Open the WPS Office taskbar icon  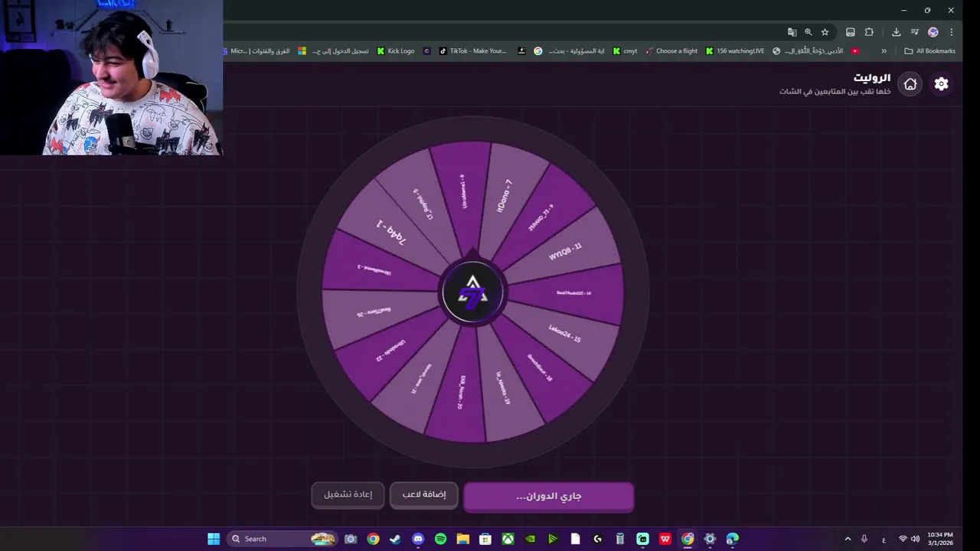pos(665,539)
